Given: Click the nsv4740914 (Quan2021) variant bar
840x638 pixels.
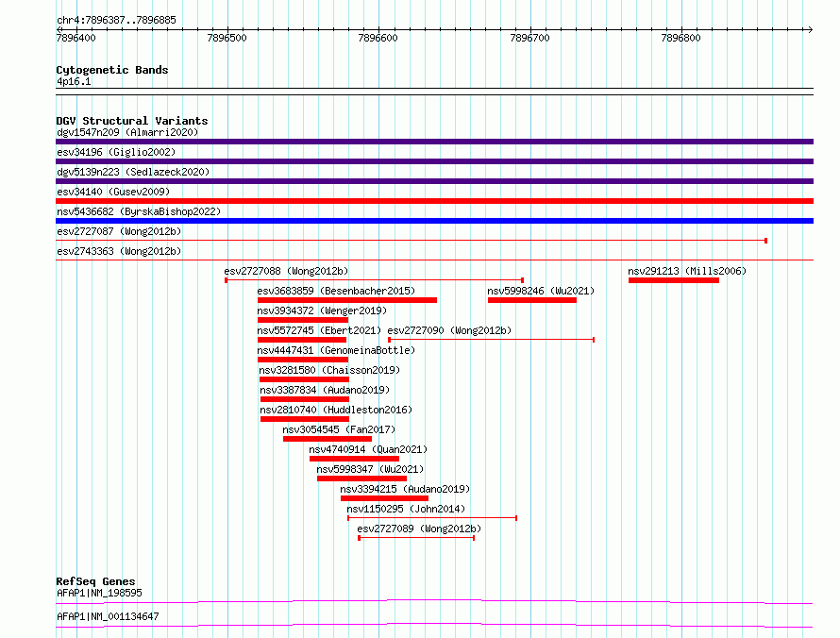Looking at the screenshot, I should [354, 459].
